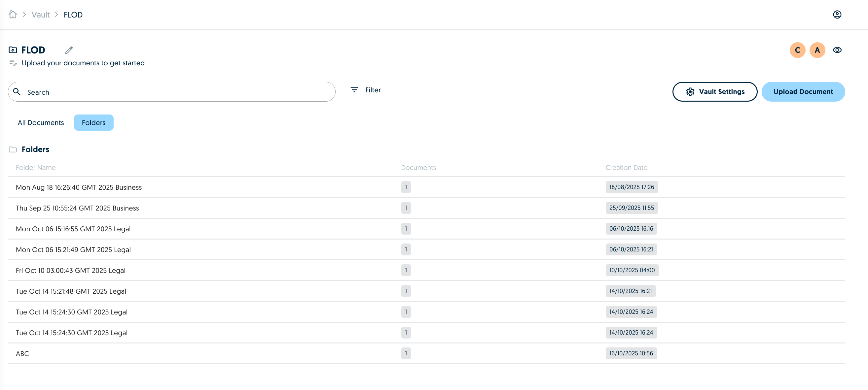
Task: Open the Filter options
Action: (366, 90)
